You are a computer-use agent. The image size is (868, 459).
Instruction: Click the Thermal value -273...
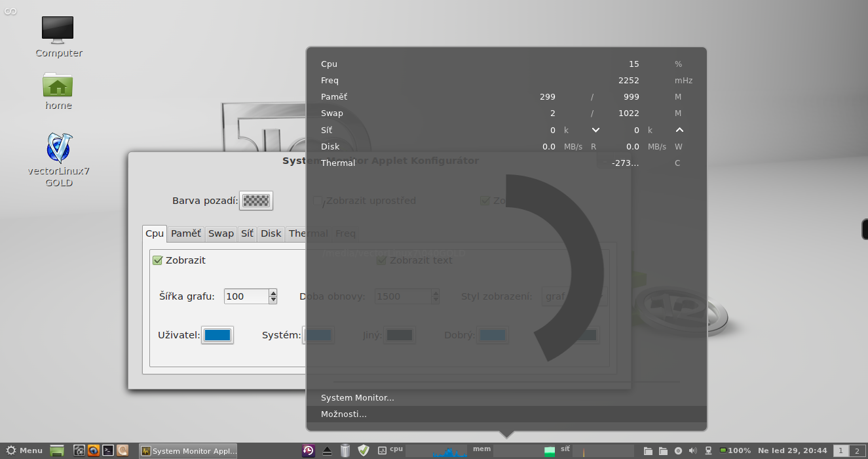(626, 163)
